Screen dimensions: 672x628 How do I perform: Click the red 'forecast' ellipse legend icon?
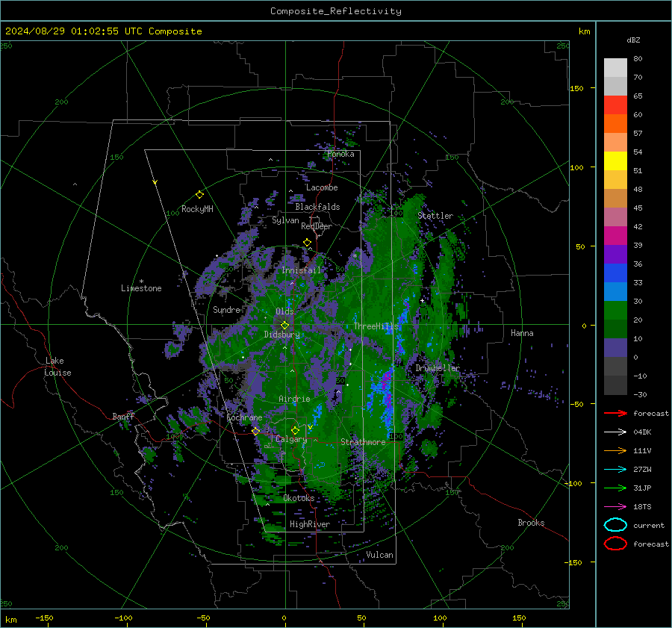click(x=615, y=544)
